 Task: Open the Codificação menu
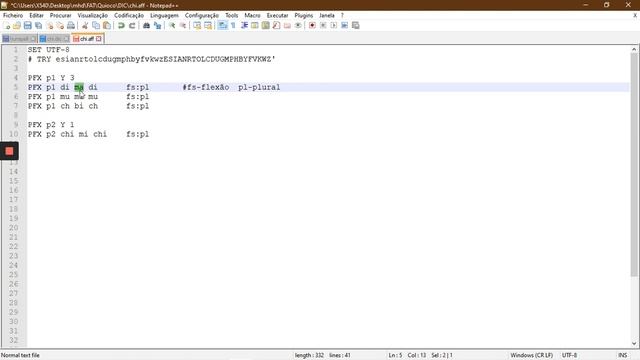pyautogui.click(x=129, y=15)
